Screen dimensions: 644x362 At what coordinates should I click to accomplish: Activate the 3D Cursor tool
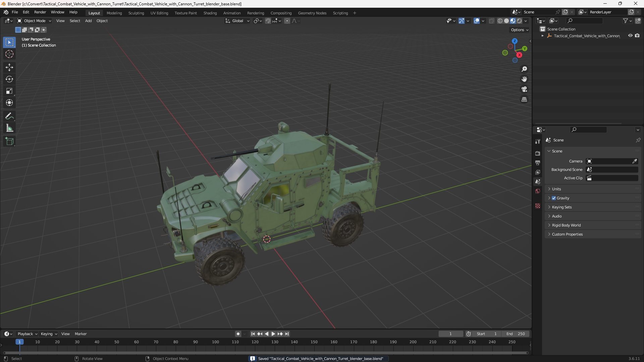pos(9,54)
